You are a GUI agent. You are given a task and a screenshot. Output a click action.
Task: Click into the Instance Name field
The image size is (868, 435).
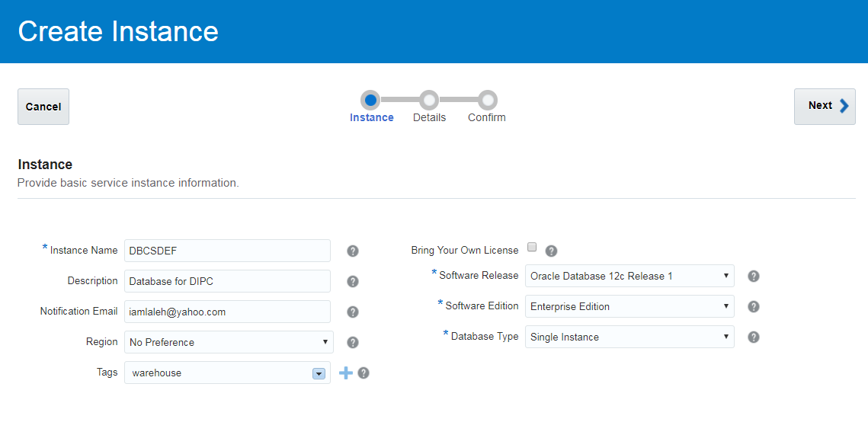227,251
